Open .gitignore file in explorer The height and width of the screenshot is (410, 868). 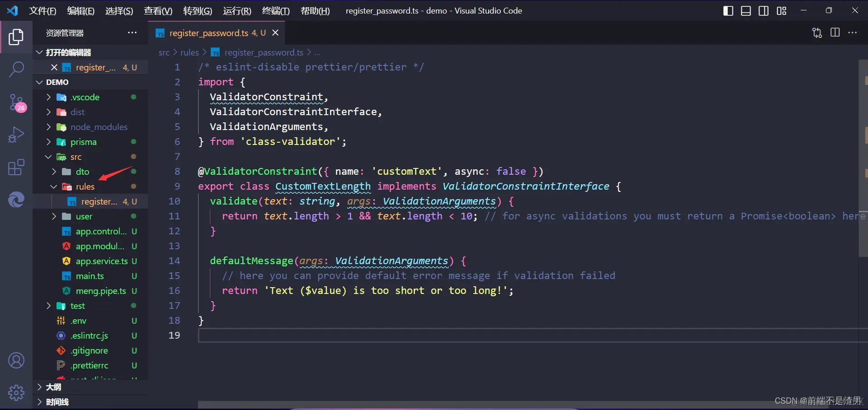tap(90, 350)
